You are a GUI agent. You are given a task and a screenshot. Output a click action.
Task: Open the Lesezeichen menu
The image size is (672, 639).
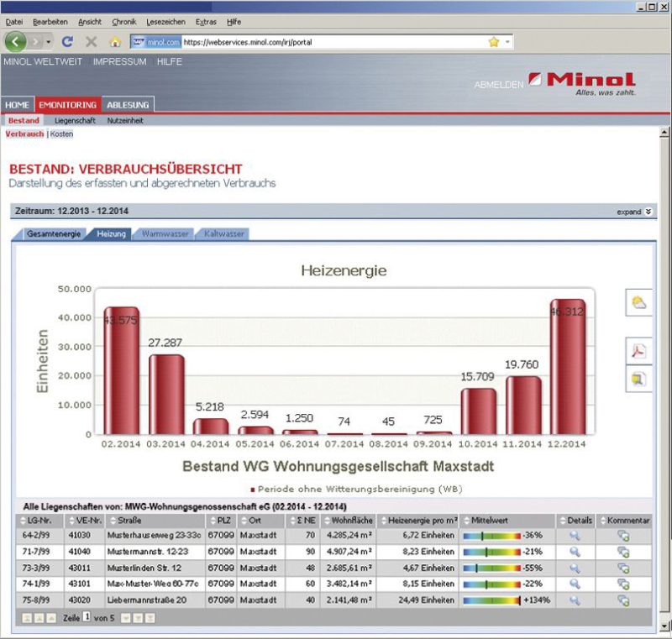[165, 22]
